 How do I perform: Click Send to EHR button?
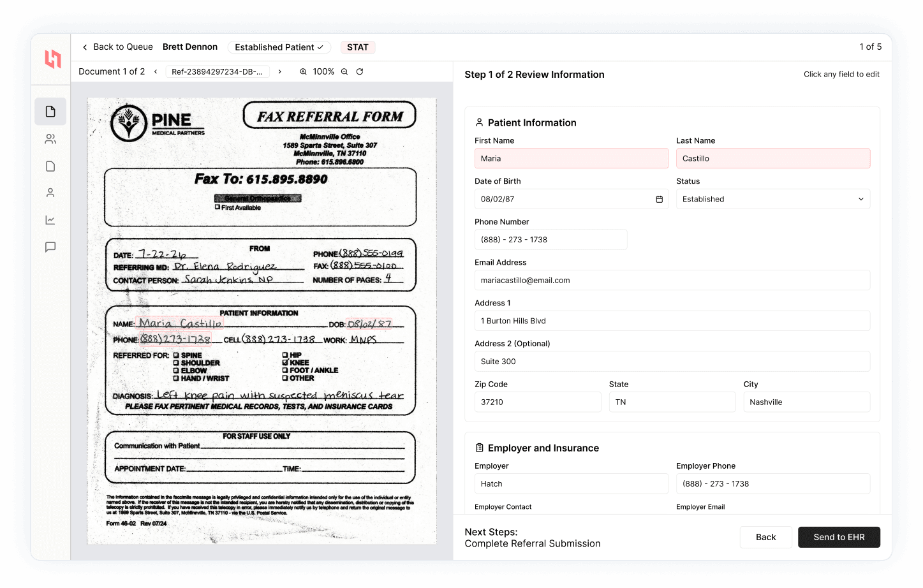click(839, 537)
